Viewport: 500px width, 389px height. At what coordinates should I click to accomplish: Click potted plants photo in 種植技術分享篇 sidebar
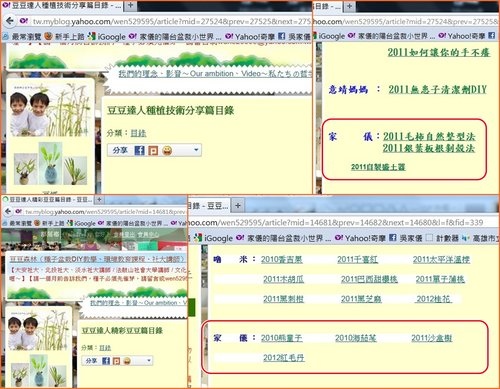[x=50, y=164]
